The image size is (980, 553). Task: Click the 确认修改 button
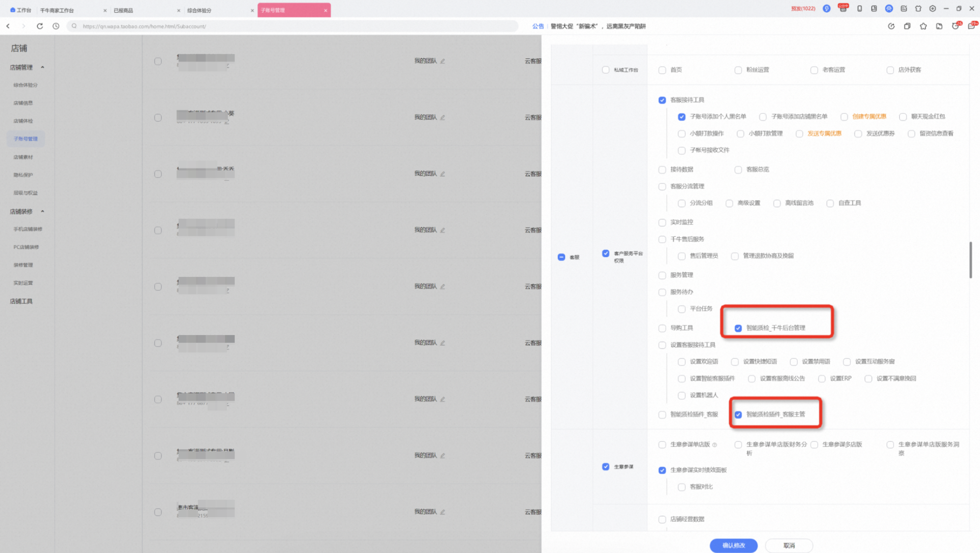734,545
